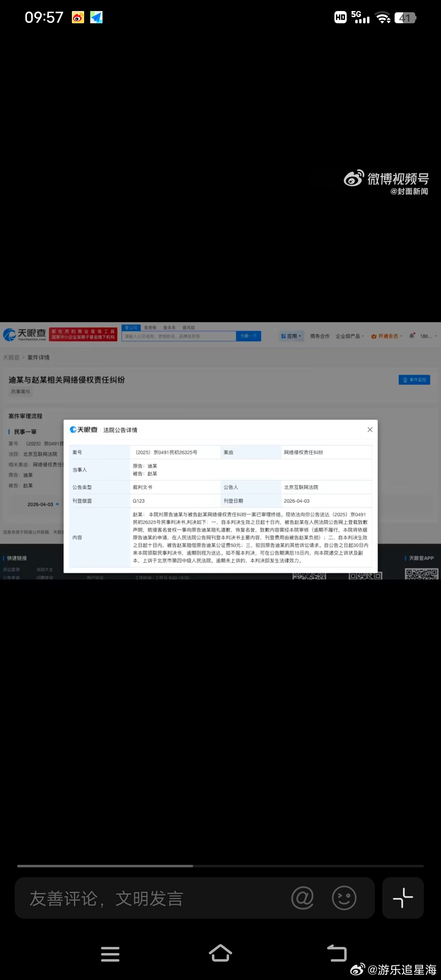Close the 法院公告详情 dialog
Screen dimensions: 441x980
(370, 430)
